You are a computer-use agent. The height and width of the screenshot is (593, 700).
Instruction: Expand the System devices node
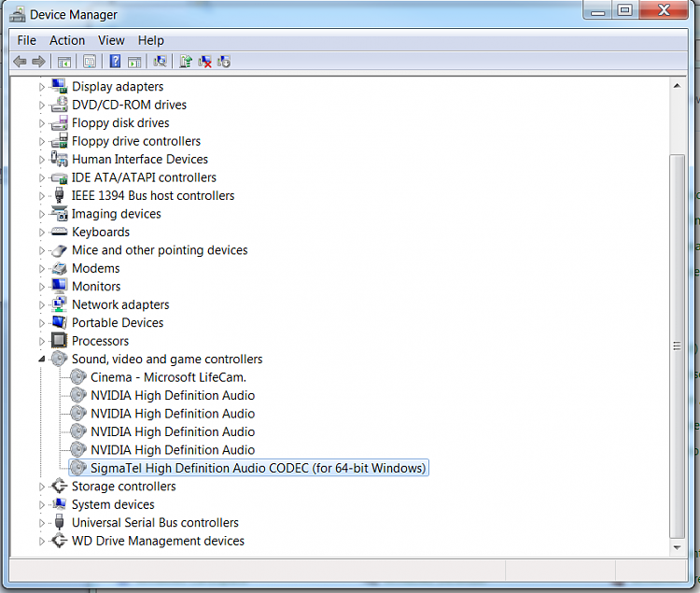pos(41,504)
